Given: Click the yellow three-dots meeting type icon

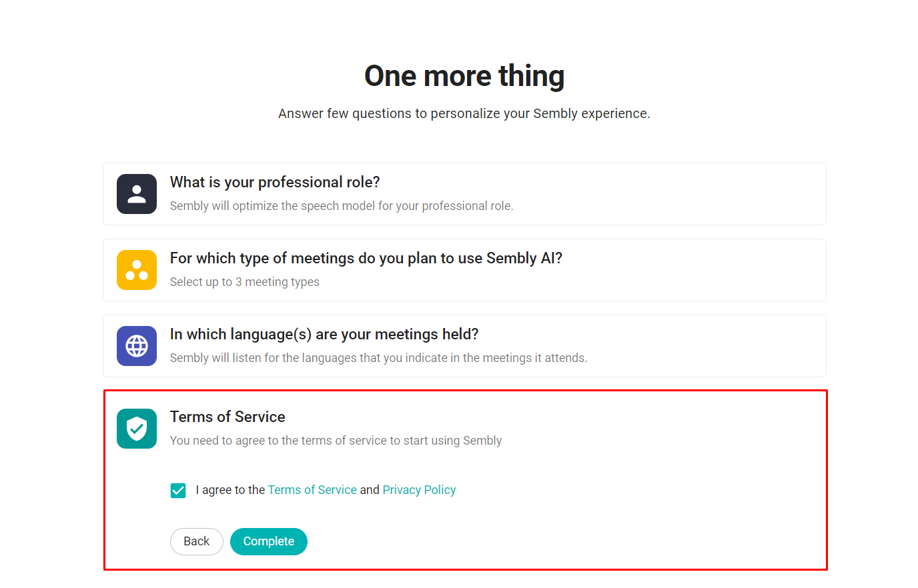Looking at the screenshot, I should pos(137,270).
